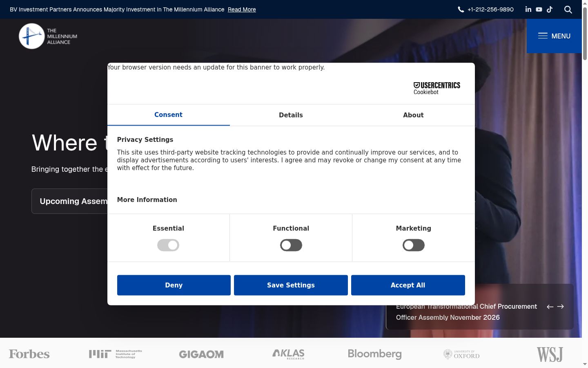Enable the Functional cookies switch
588x368 pixels.
291,245
